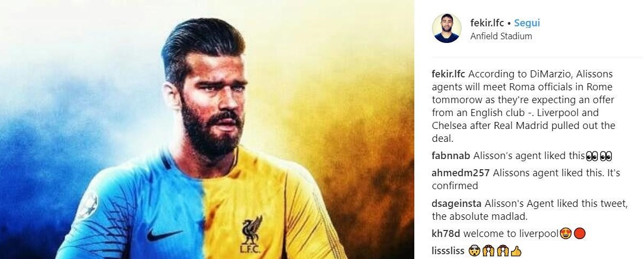Click the fekir.lfc username in header

click(x=487, y=23)
